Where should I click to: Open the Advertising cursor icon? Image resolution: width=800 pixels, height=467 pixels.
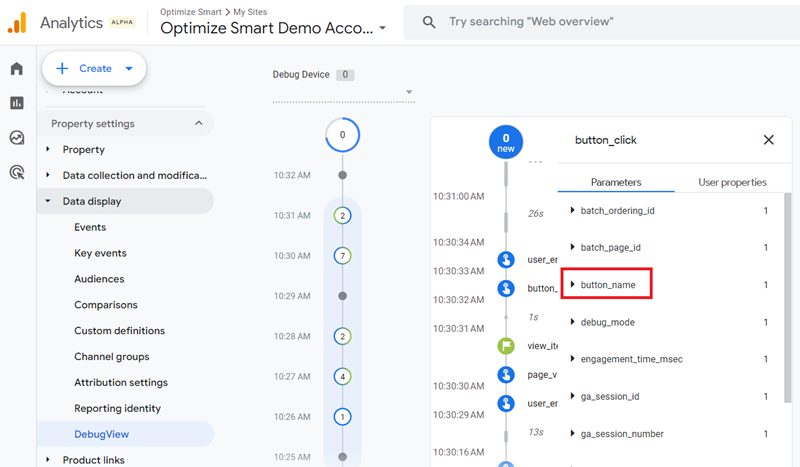[17, 173]
